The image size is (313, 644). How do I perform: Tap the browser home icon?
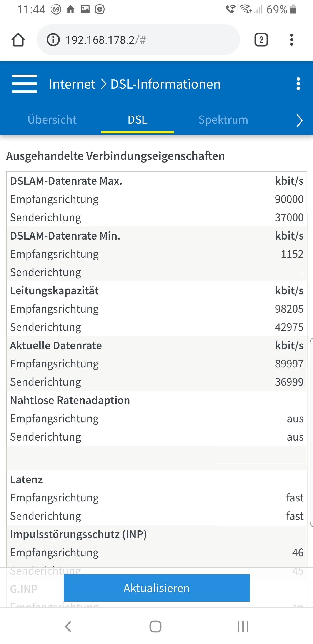click(x=18, y=40)
